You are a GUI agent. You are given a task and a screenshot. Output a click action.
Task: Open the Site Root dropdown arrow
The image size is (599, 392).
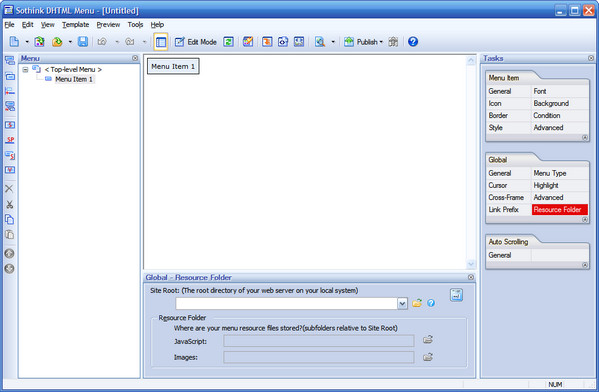(402, 303)
